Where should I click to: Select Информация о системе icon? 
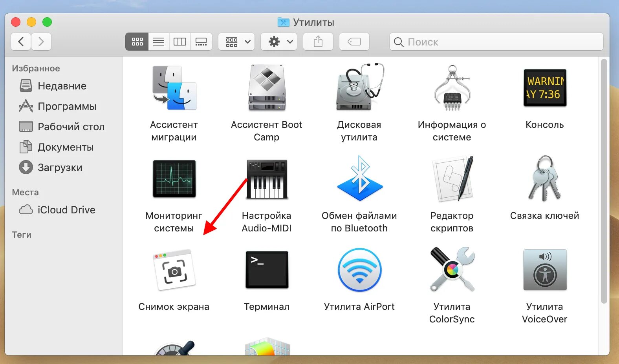pos(452,88)
